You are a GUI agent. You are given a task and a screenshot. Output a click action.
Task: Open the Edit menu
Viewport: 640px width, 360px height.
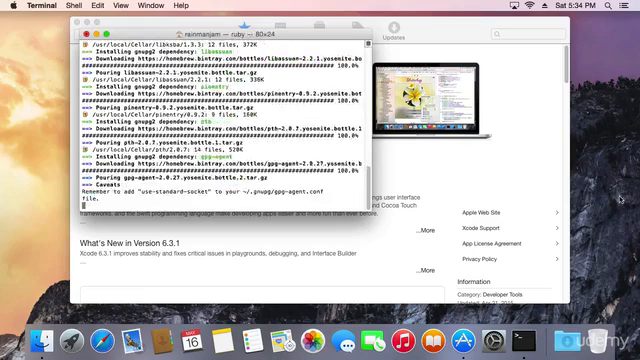pos(98,6)
